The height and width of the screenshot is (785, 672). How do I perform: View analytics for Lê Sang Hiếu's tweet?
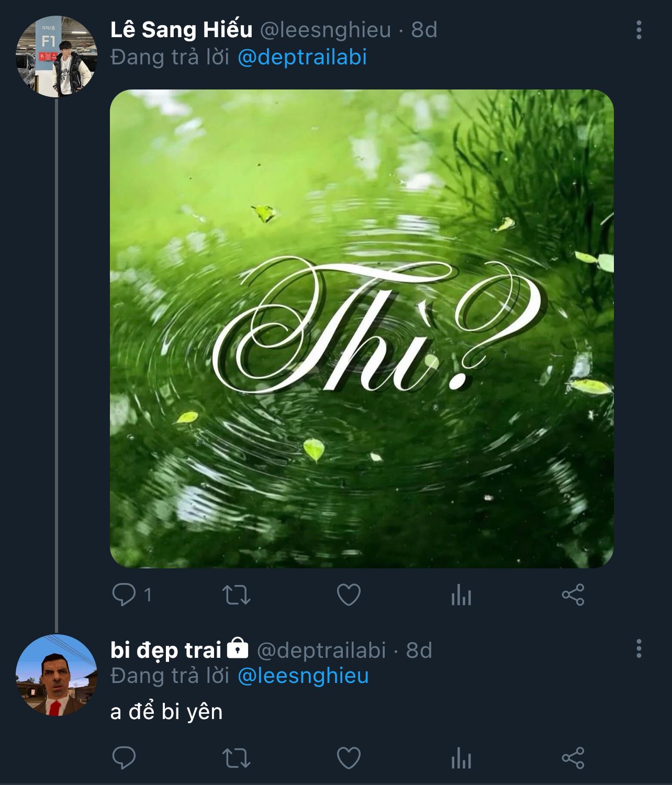[x=461, y=596]
